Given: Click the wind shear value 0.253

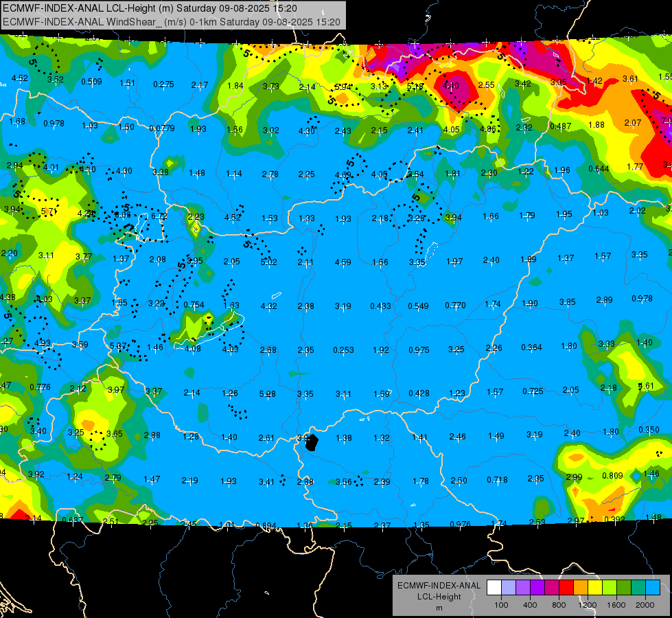Looking at the screenshot, I should [x=343, y=350].
